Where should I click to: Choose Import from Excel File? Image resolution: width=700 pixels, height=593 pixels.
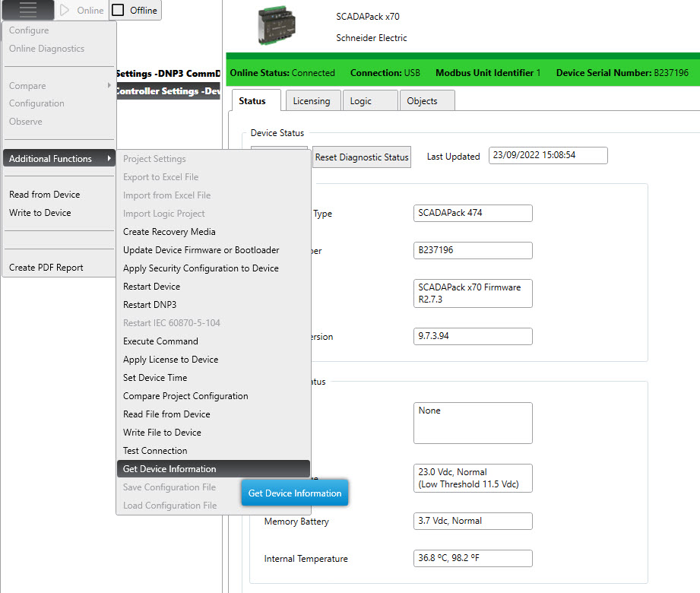click(166, 195)
